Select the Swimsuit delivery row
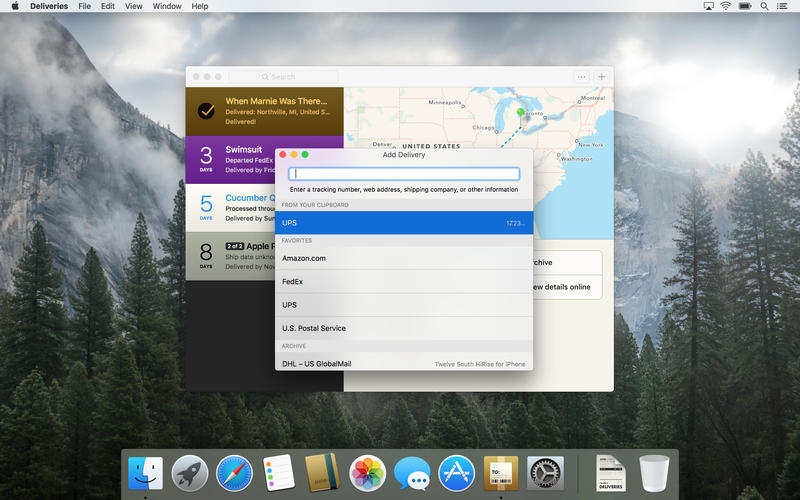 pyautogui.click(x=230, y=160)
